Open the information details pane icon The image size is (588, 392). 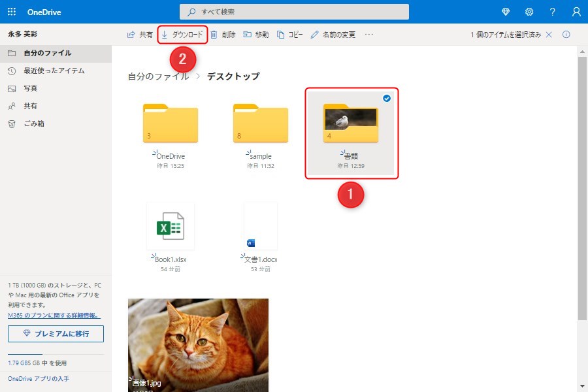[566, 35]
